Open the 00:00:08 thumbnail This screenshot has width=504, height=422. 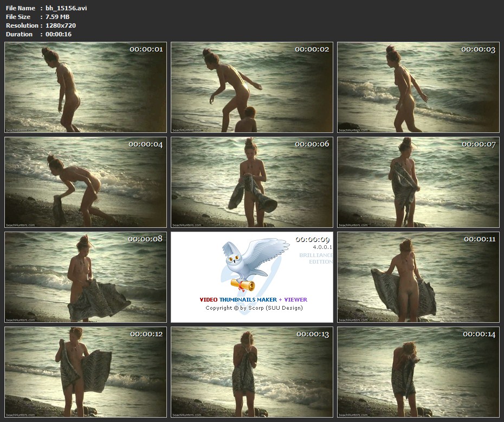[86, 277]
